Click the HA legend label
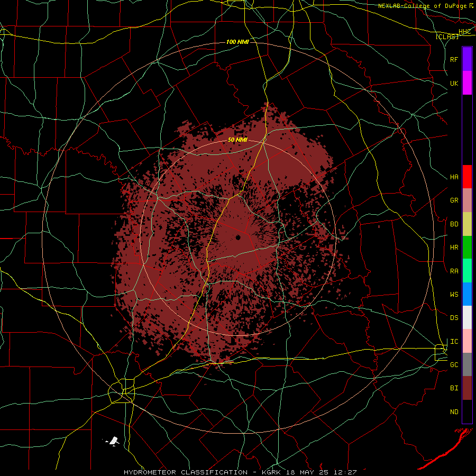The height and width of the screenshot is (476, 476). coord(454,177)
